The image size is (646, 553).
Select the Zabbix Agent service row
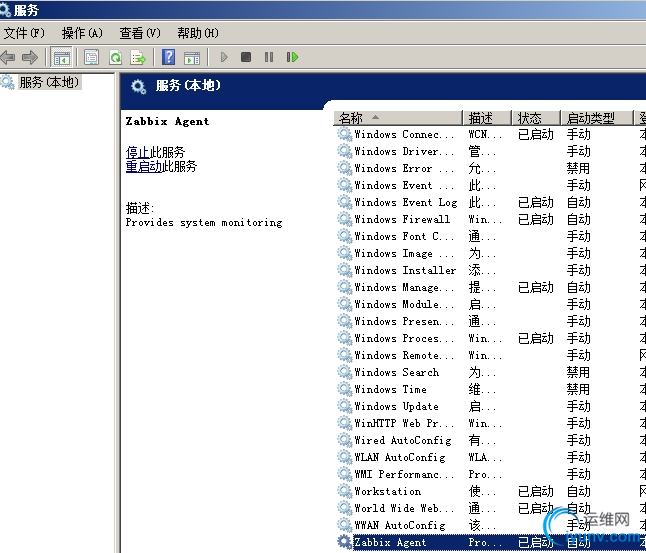490,542
